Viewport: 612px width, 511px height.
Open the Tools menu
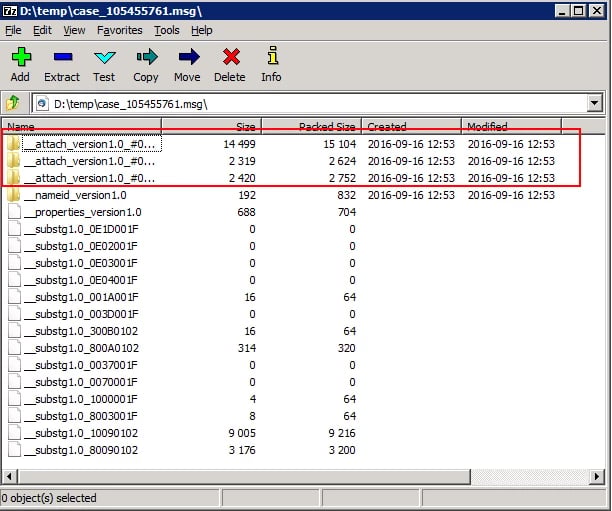pos(167,30)
